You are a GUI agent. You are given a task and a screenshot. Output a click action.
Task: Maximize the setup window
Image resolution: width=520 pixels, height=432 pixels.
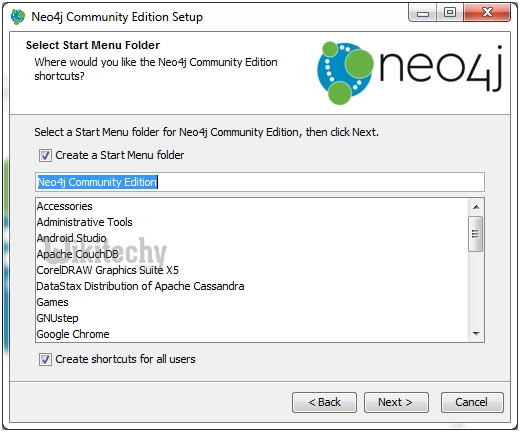point(450,13)
